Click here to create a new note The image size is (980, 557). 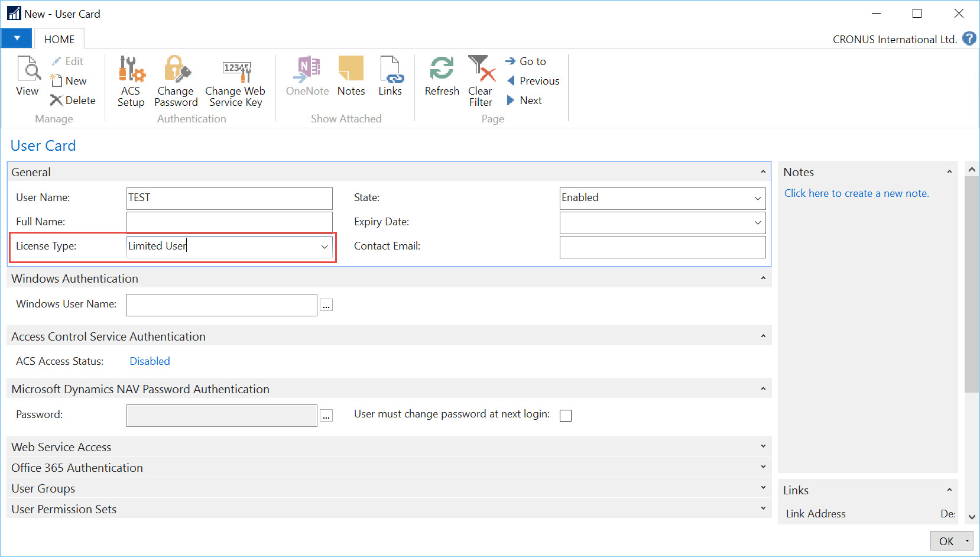(x=856, y=193)
